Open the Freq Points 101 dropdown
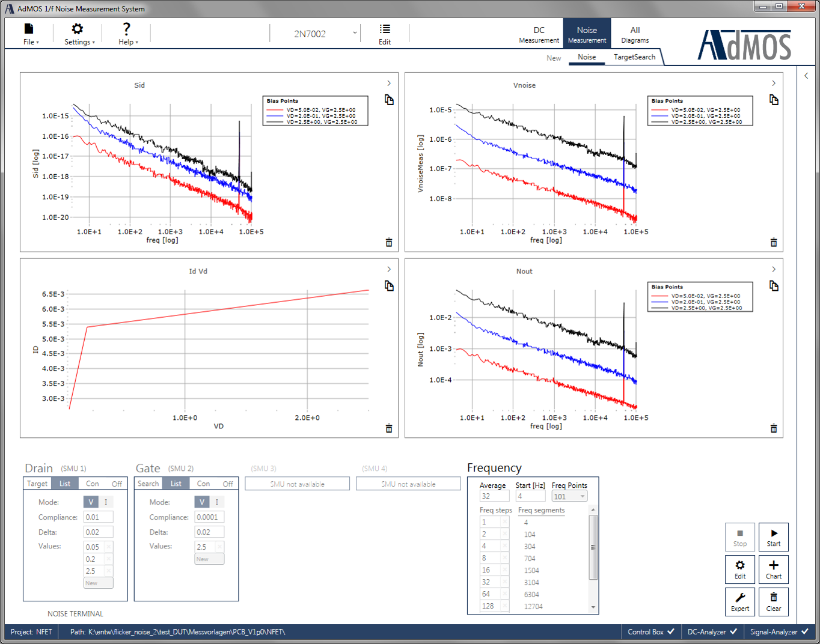This screenshot has width=820, height=644. [x=569, y=496]
